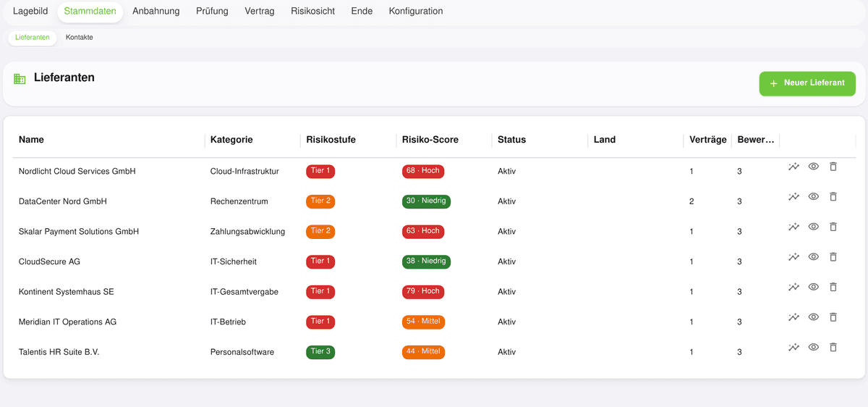Open the Lagebild tab
This screenshot has width=868, height=407.
[x=30, y=12]
